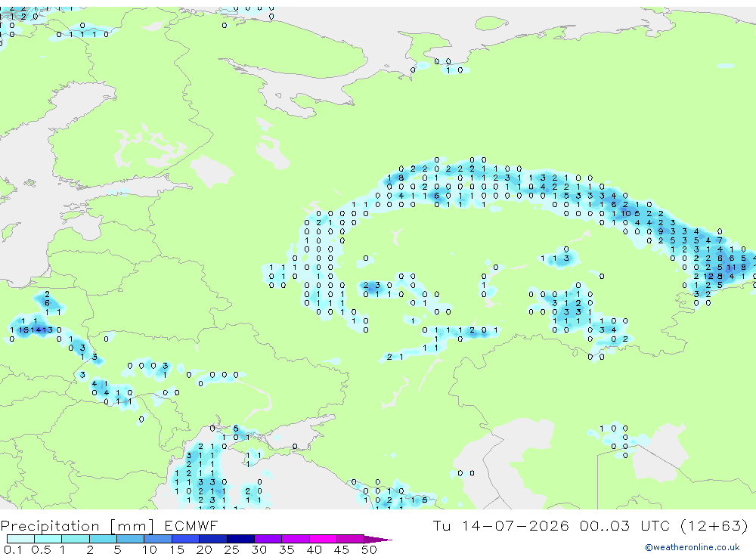756x554 pixels.
Task: Choose the 25–30 mm navy legend swatch
Action: (240, 539)
